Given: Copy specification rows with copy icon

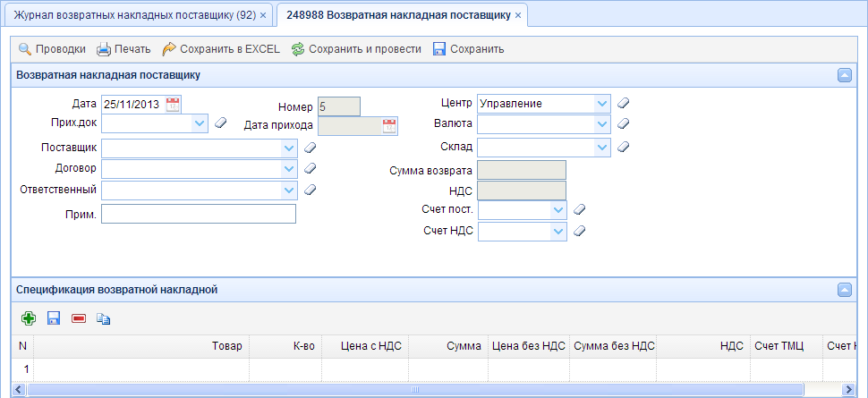Looking at the screenshot, I should coord(104,318).
